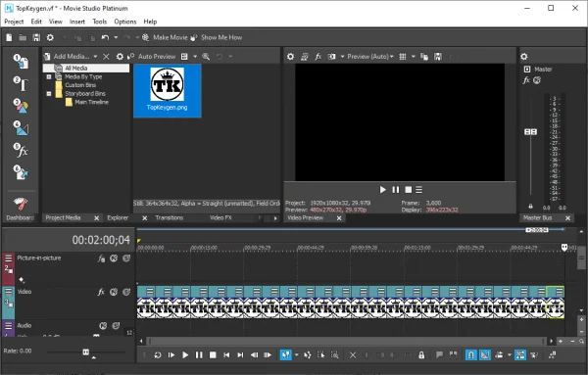Open Video track menu hamburger
Image resolution: width=588 pixels, height=375 pixels.
click(9, 292)
